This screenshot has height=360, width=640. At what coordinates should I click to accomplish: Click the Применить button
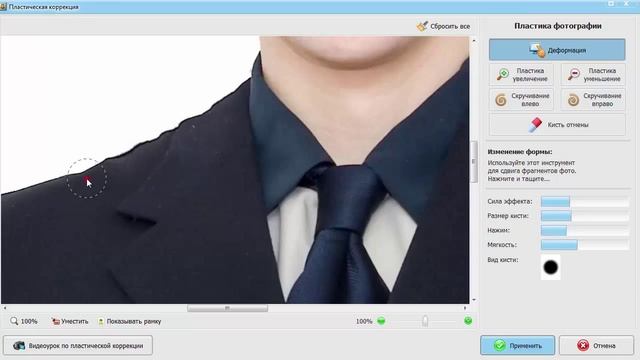tap(518, 346)
